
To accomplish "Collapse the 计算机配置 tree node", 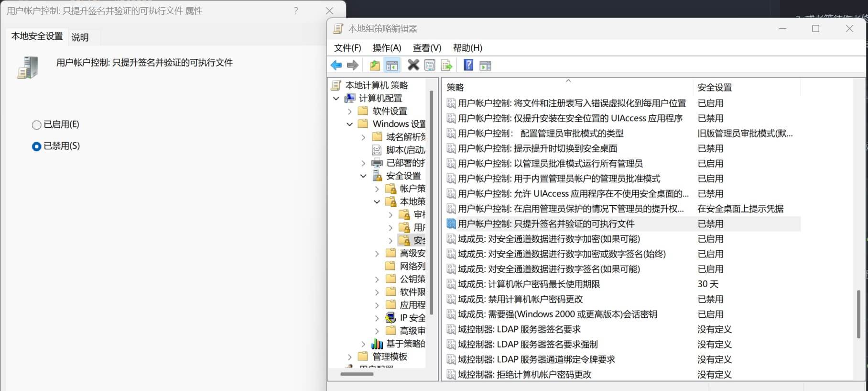I will coord(336,99).
